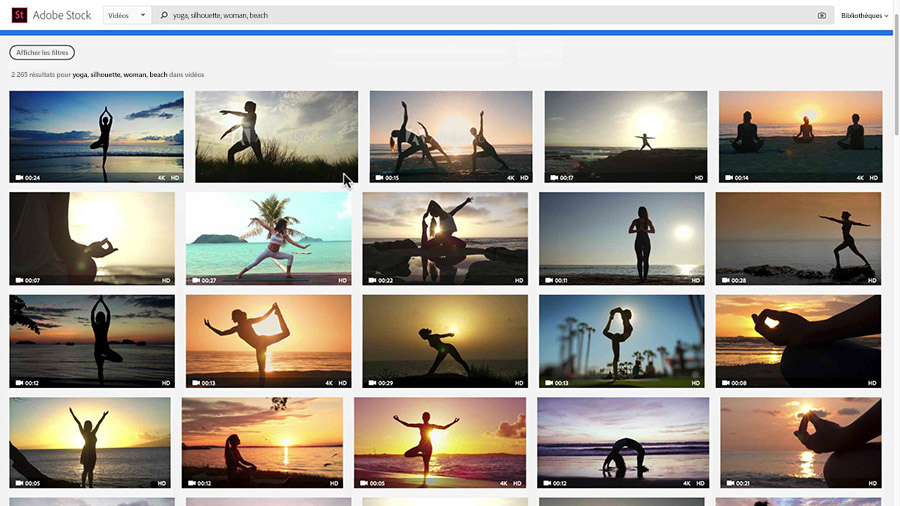Open the hand mudra against sun video 00:21
The image size is (900, 506).
click(x=801, y=443)
